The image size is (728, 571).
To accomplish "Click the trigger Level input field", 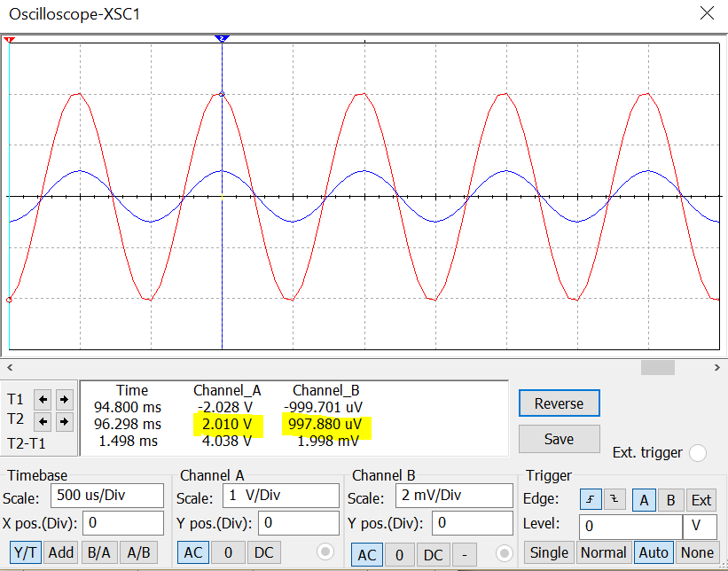I will coord(630,526).
